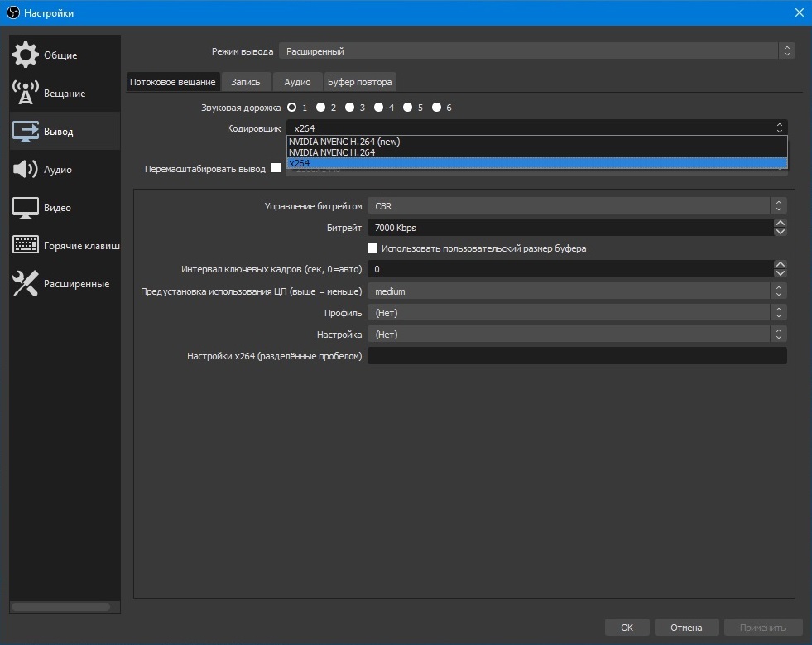Screen dimensions: 812x645
Task: Close the Настройки window
Action: (799, 12)
